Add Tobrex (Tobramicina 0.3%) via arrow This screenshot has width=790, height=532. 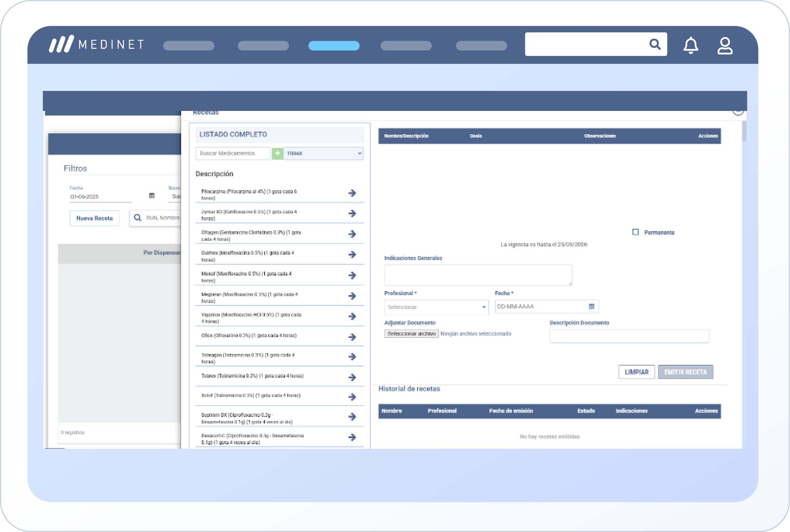[x=352, y=377]
